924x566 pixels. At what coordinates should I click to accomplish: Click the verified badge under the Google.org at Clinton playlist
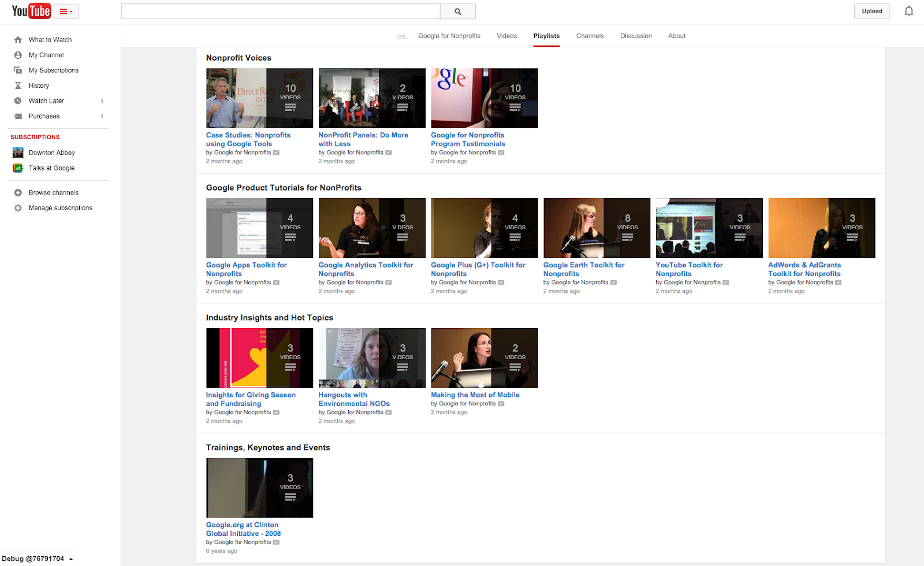tap(276, 542)
